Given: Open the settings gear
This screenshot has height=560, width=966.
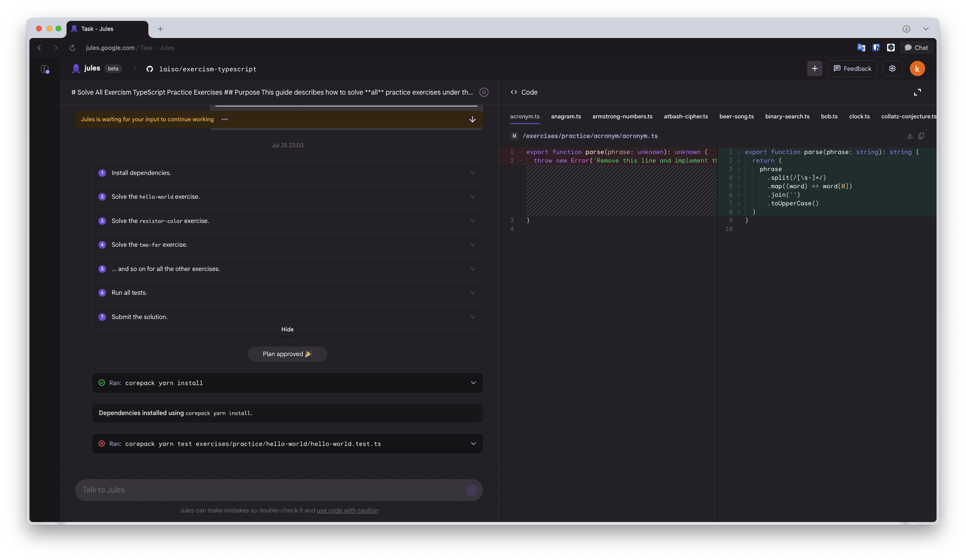Looking at the screenshot, I should [892, 68].
